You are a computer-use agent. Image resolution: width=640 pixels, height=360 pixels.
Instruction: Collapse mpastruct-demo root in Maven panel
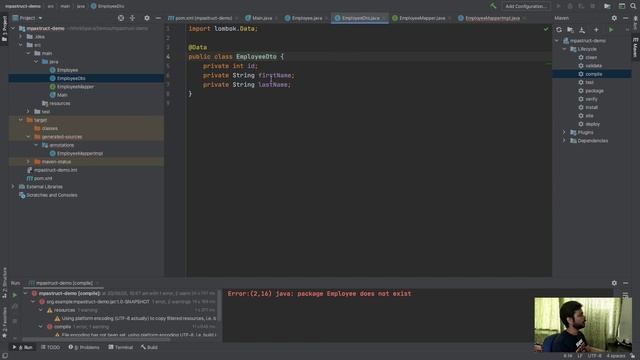tap(557, 41)
